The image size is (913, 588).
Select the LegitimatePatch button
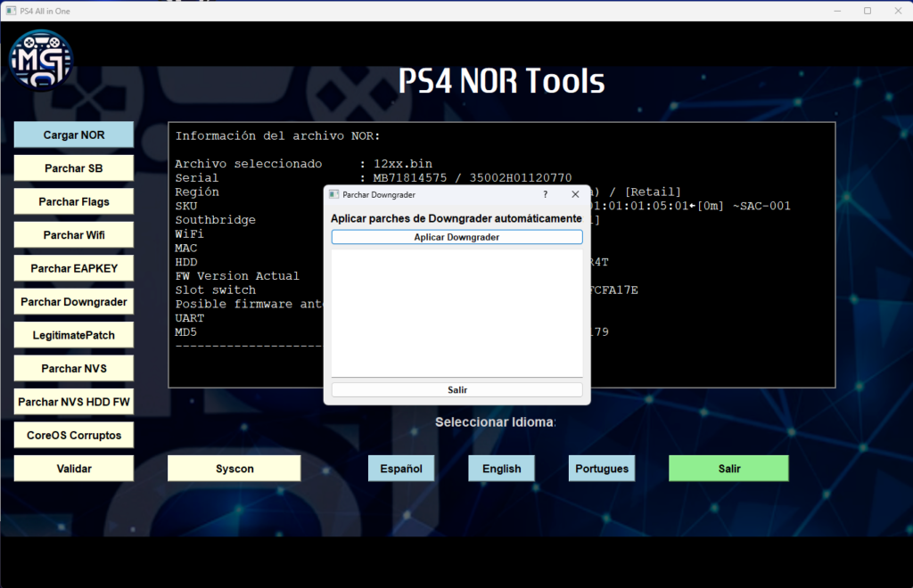pyautogui.click(x=74, y=335)
